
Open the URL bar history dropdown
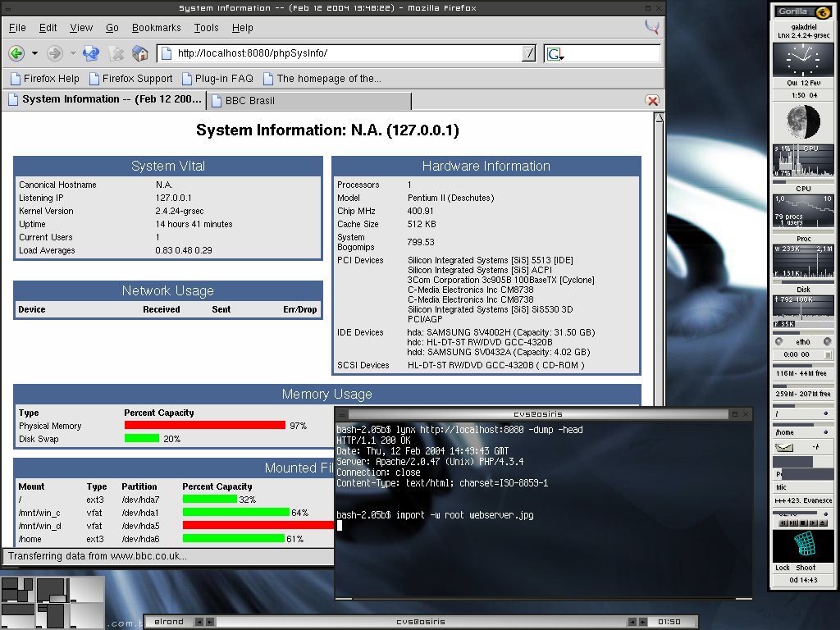529,53
